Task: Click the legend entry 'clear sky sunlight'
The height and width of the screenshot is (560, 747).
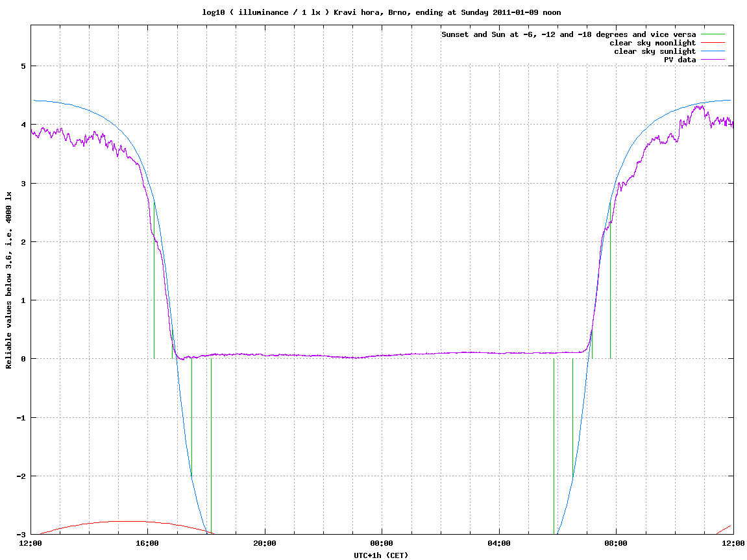Action: (655, 51)
